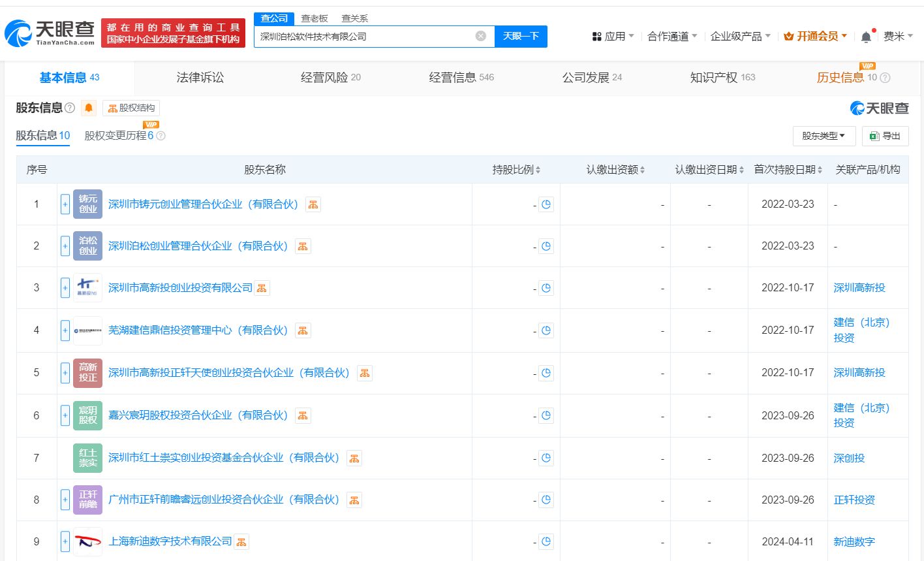
Task: Expand row 3 深圳市高新投创业投资有限公司
Action: coord(65,288)
